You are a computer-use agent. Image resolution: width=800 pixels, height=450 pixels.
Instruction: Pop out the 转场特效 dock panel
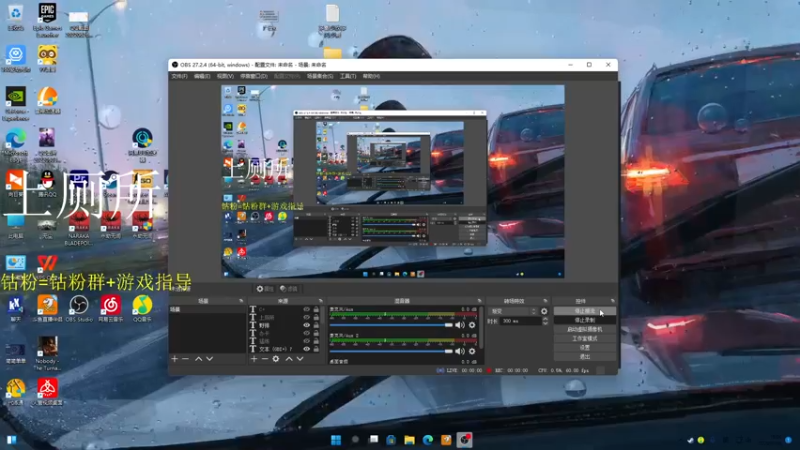(x=545, y=301)
